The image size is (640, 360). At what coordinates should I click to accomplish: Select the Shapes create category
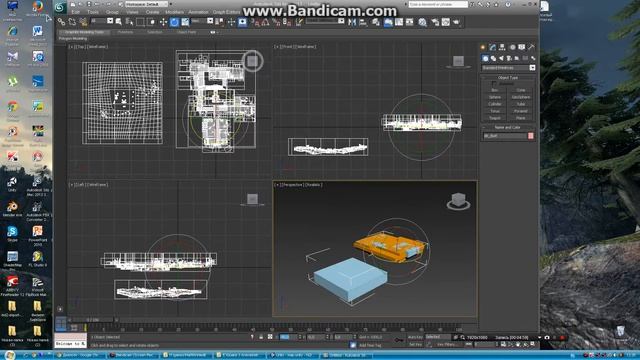coord(493,58)
